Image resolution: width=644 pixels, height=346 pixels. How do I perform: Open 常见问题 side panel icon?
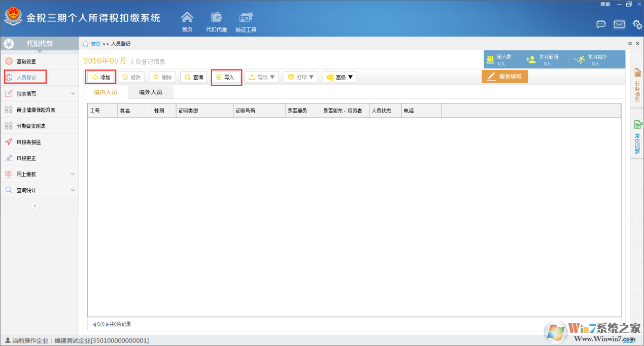click(637, 137)
